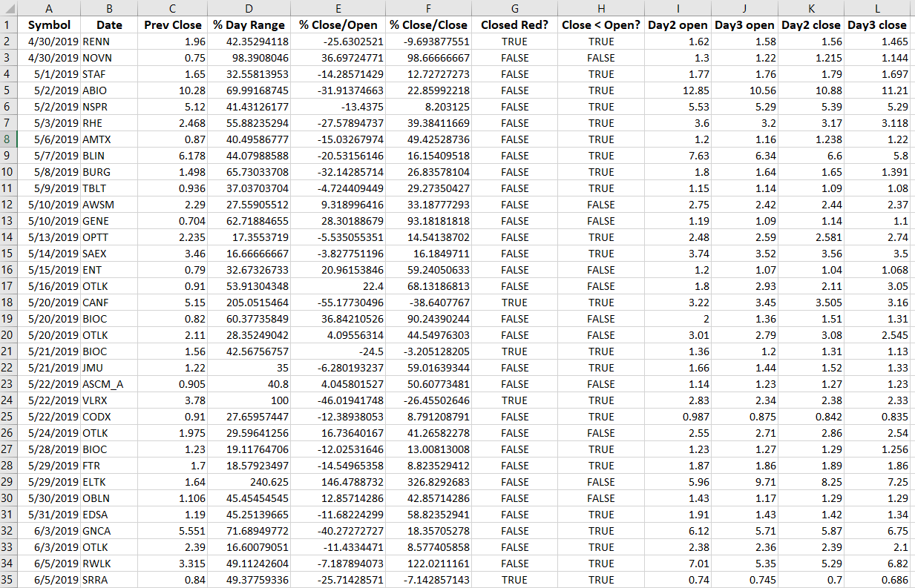The width and height of the screenshot is (915, 588).
Task: Select column J header
Action: [x=745, y=8]
